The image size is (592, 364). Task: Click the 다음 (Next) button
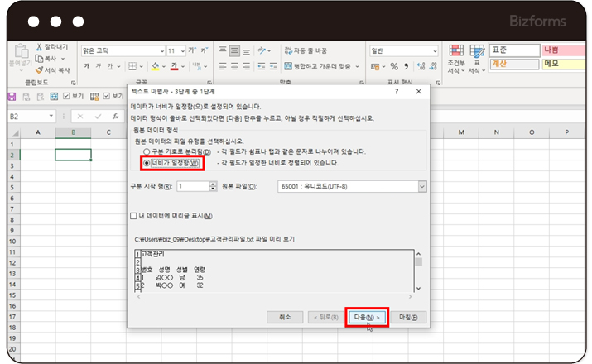(x=367, y=317)
